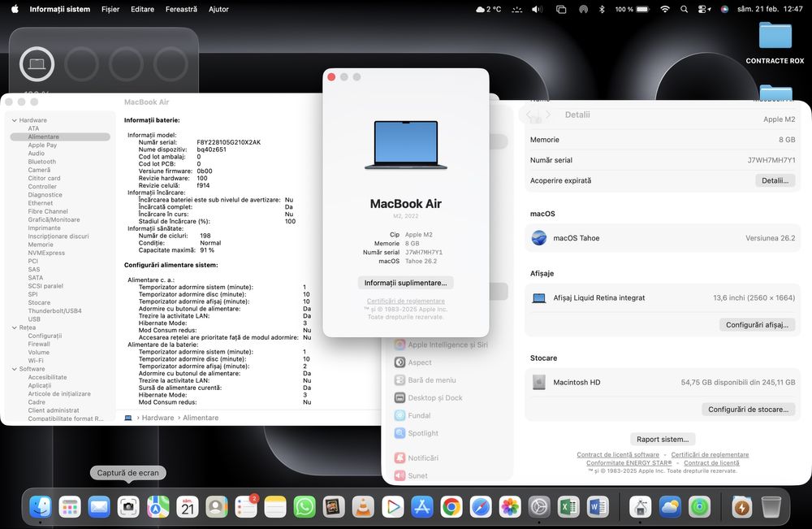Open Maps from the Dock
The height and width of the screenshot is (529, 812).
tap(158, 507)
